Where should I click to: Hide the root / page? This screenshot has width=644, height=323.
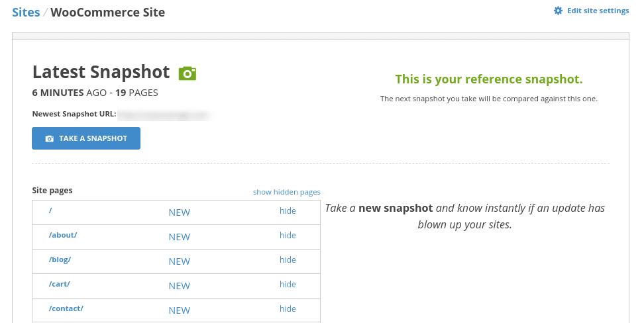tap(288, 211)
